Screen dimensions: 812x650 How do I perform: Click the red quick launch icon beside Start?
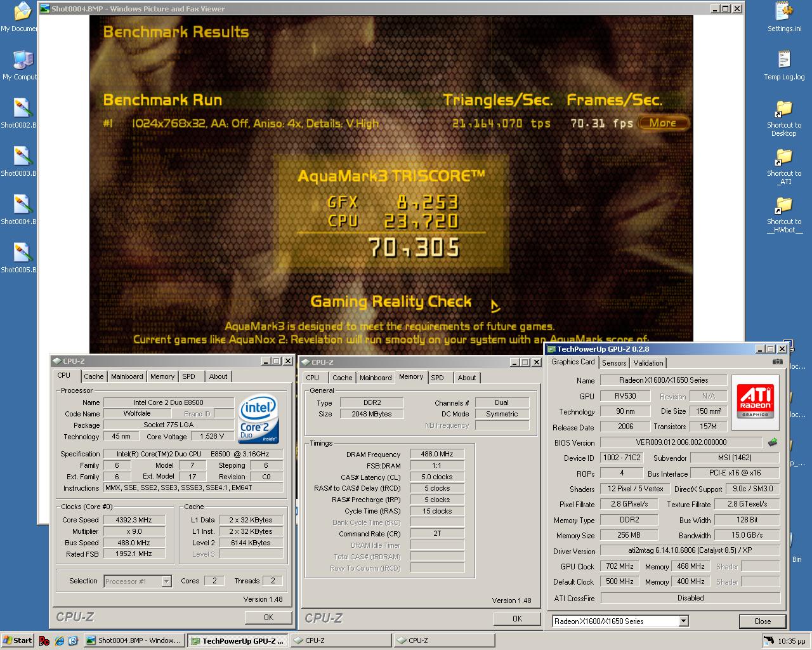pyautogui.click(x=44, y=640)
